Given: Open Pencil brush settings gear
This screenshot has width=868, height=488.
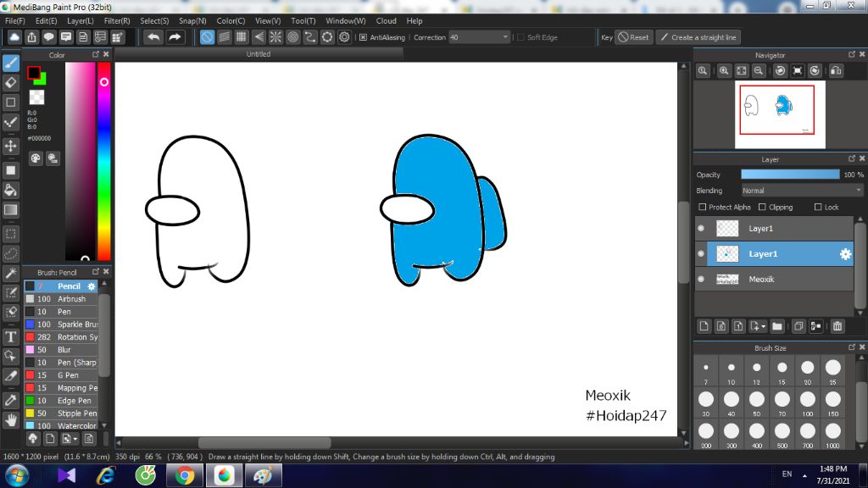Looking at the screenshot, I should [92, 286].
